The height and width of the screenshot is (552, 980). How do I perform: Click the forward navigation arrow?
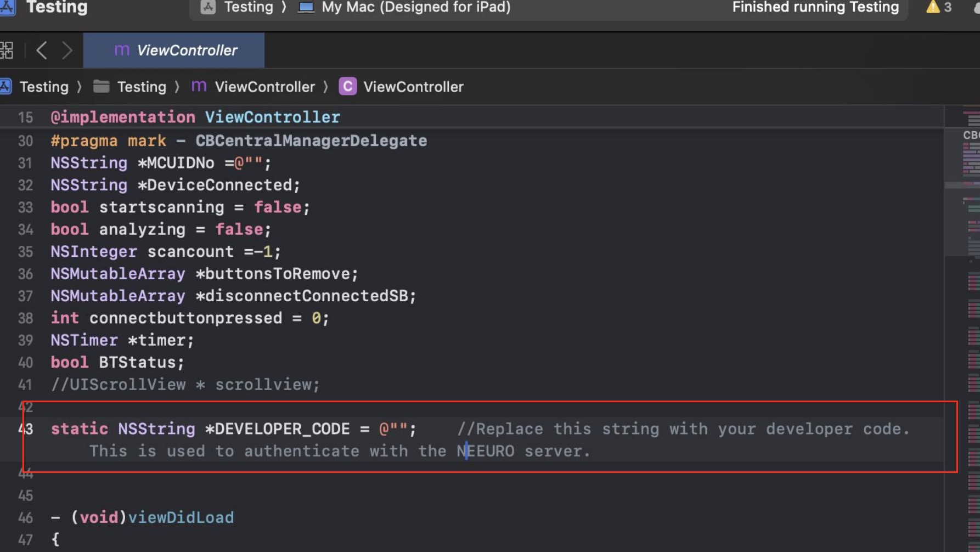67,50
